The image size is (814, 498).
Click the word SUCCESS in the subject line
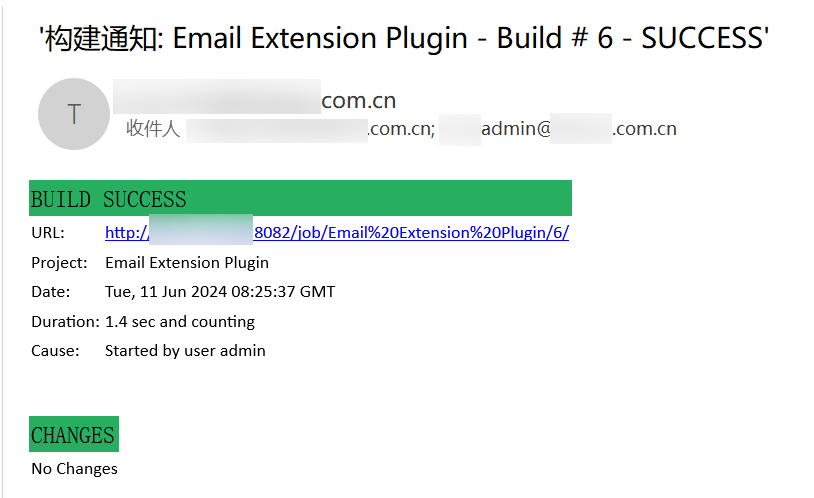pyautogui.click(x=702, y=39)
